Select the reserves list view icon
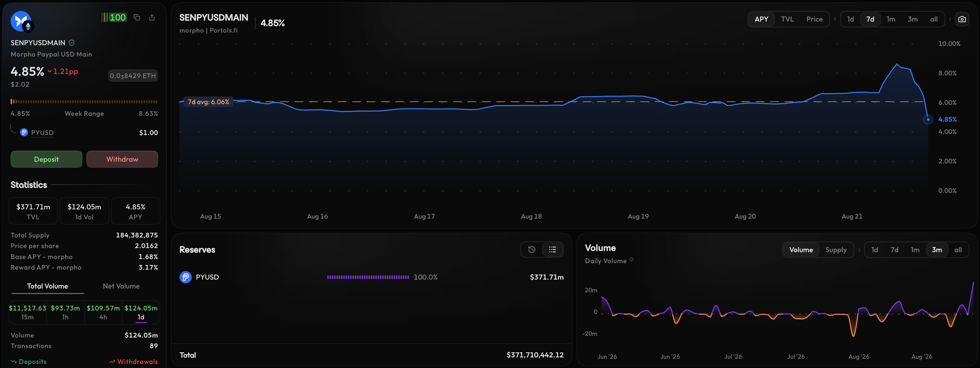This screenshot has height=368, width=980. tap(552, 250)
